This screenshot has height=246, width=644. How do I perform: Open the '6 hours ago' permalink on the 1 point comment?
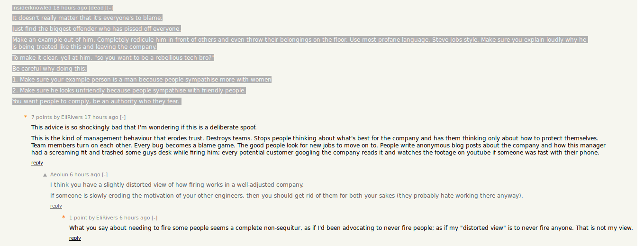coord(135,218)
